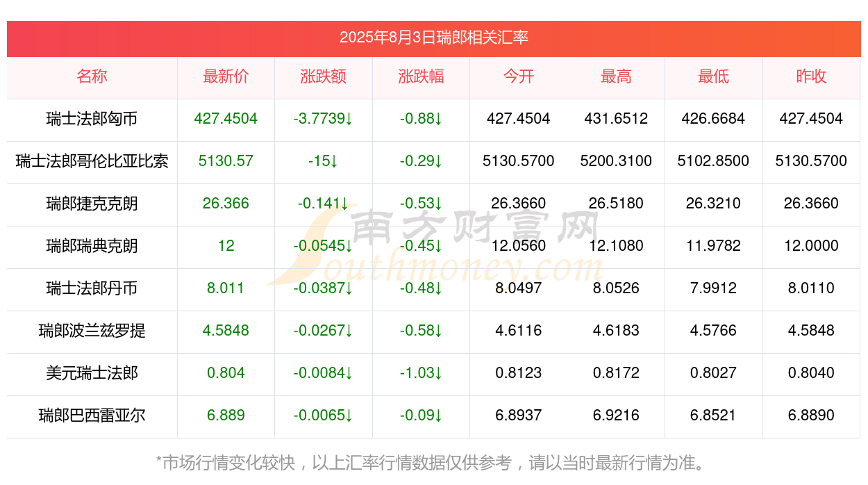Click the 最低 column header
The width and height of the screenshot is (868, 485).
coord(713,76)
